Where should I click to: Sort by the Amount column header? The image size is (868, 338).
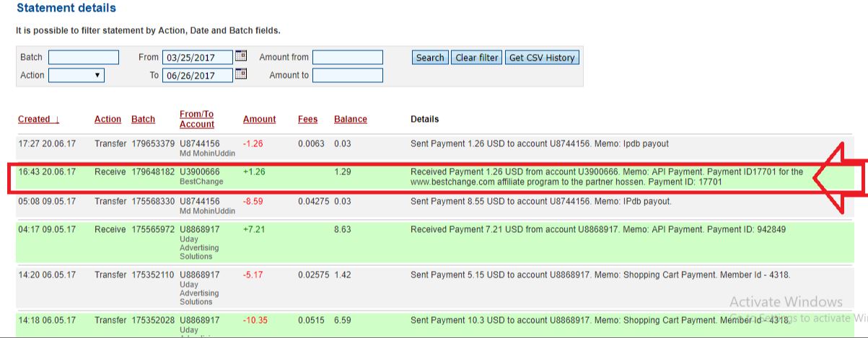click(259, 119)
